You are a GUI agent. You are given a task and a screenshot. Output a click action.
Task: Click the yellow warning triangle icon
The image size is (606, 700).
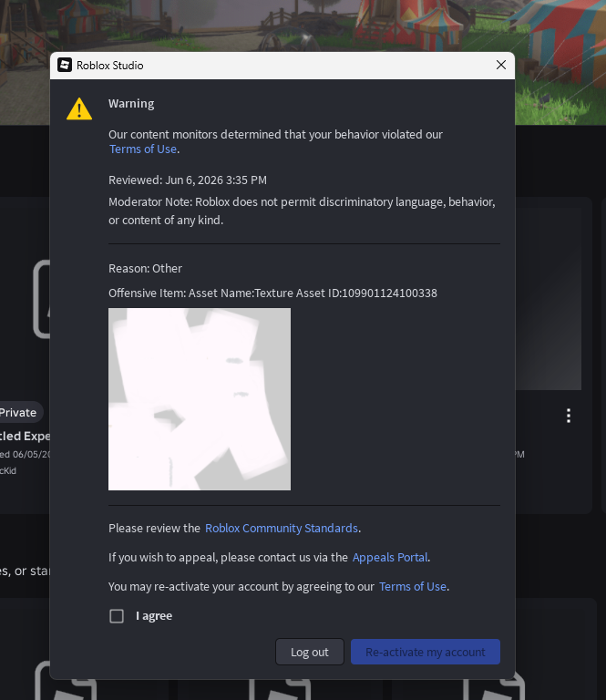tap(79, 108)
